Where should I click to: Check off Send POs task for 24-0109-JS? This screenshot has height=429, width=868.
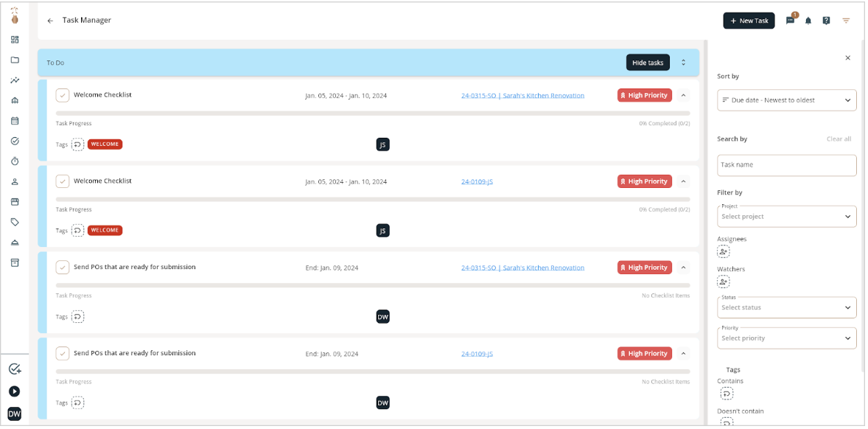pos(63,353)
